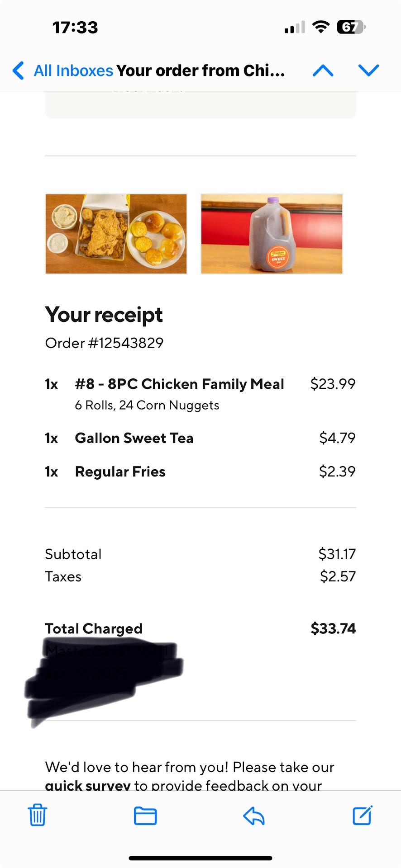401x868 pixels.
Task: Tap the order number 12543829
Action: click(104, 343)
